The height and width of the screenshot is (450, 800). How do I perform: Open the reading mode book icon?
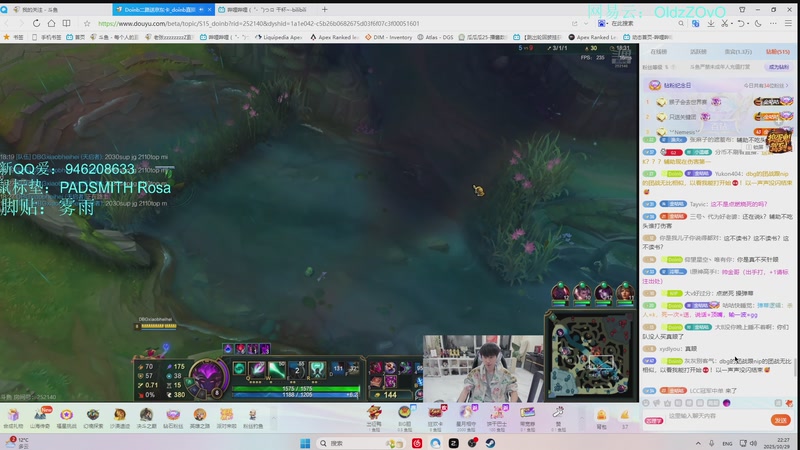[x=66, y=23]
